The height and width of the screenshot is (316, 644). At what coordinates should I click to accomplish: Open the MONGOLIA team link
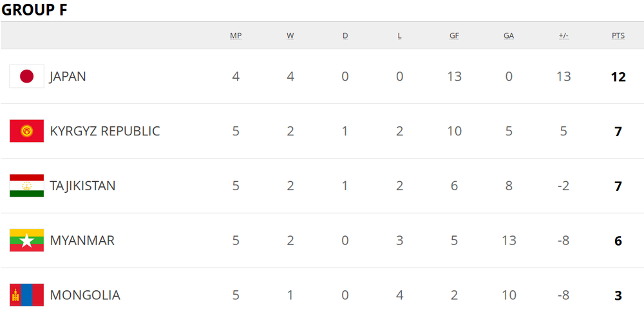85,295
